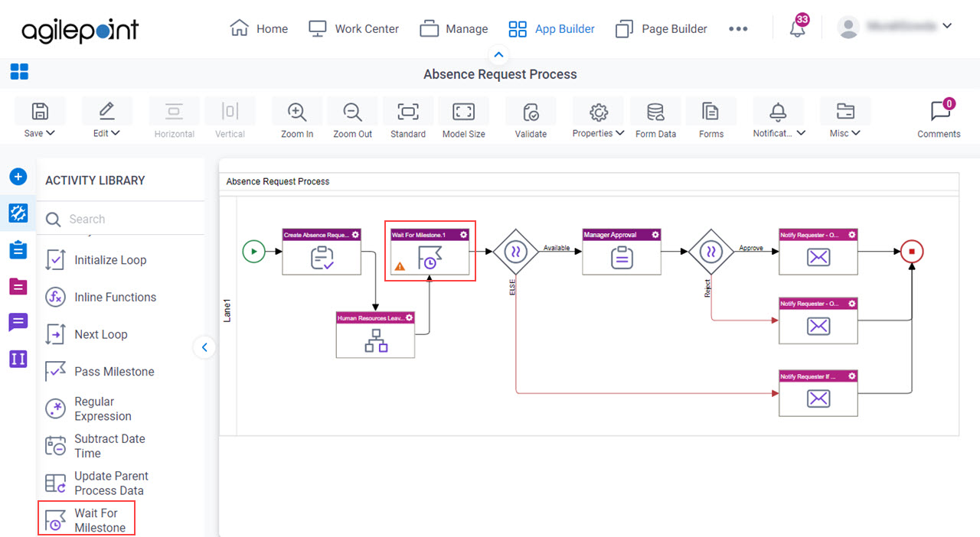The image size is (980, 537).
Task: Select the purple chat icon in the left sidebar
Action: (18, 322)
